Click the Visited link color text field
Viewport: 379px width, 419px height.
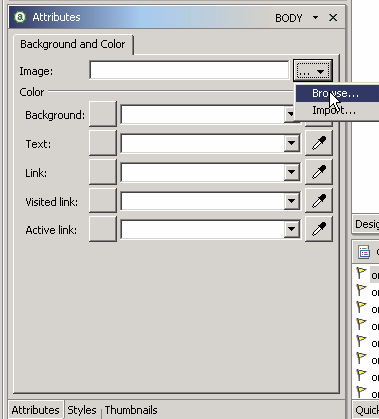[x=202, y=201]
